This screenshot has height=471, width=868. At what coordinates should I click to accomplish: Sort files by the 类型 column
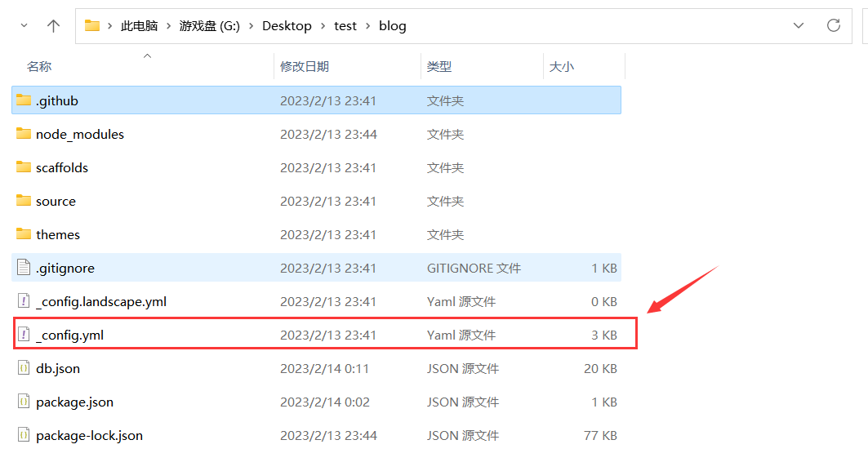(438, 66)
